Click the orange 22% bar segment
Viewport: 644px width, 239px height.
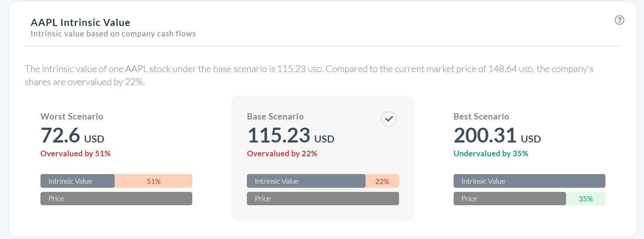(x=382, y=181)
